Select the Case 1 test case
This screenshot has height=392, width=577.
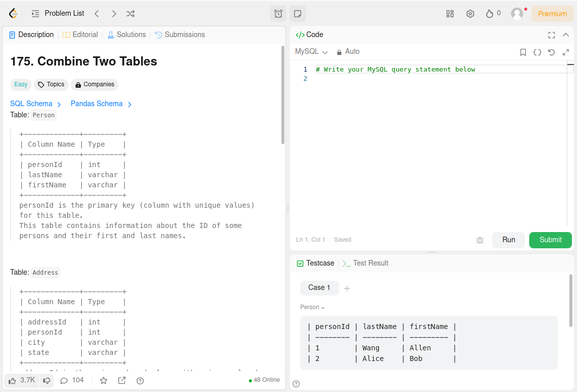319,287
